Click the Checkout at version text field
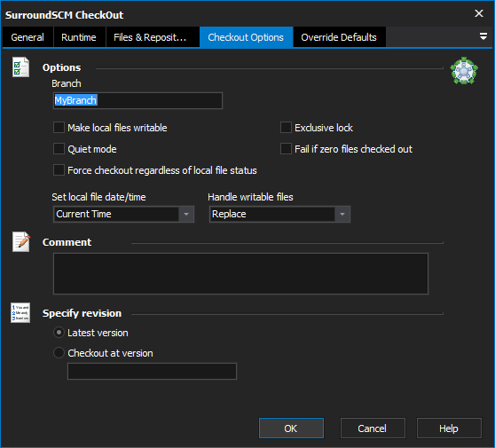Image resolution: width=495 pixels, height=448 pixels. [x=152, y=371]
